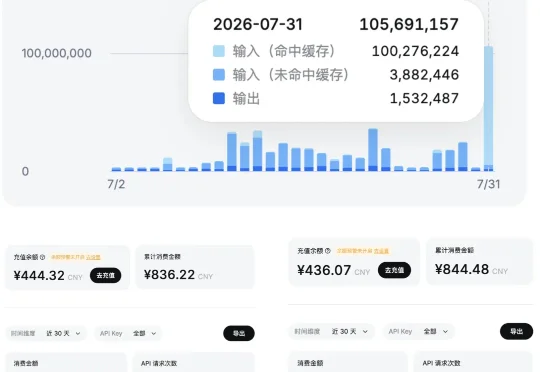Click the 输出 label in tooltip
Viewport: 540px width, 372px height.
246,99
